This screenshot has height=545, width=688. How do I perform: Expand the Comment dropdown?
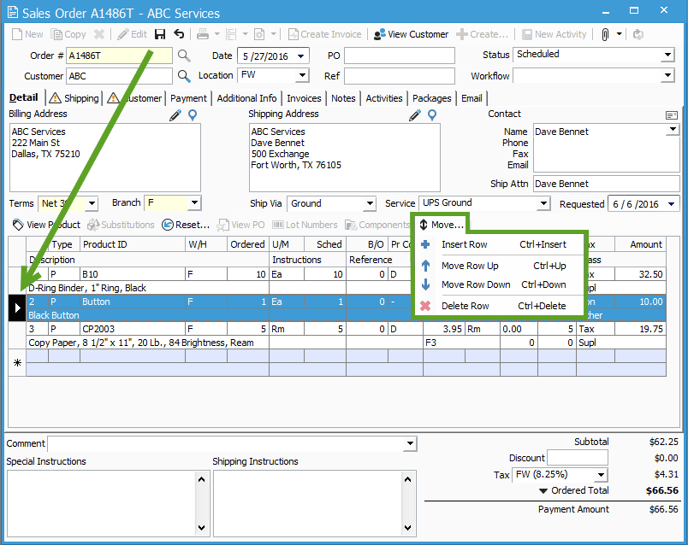tap(410, 443)
